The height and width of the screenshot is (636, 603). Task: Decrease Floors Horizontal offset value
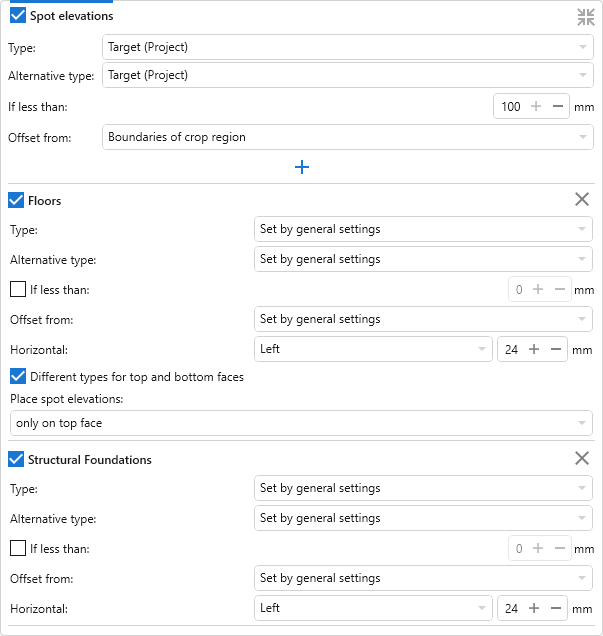click(555, 349)
